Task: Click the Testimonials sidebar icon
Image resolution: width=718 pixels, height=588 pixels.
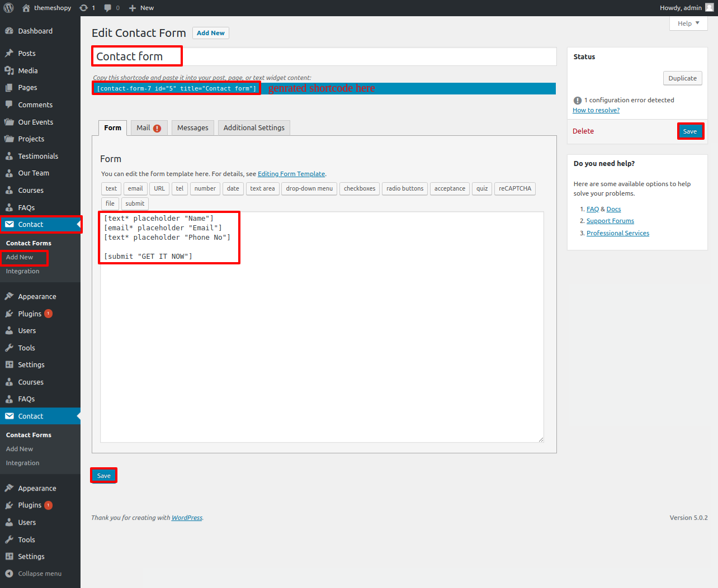Action: pyautogui.click(x=9, y=157)
